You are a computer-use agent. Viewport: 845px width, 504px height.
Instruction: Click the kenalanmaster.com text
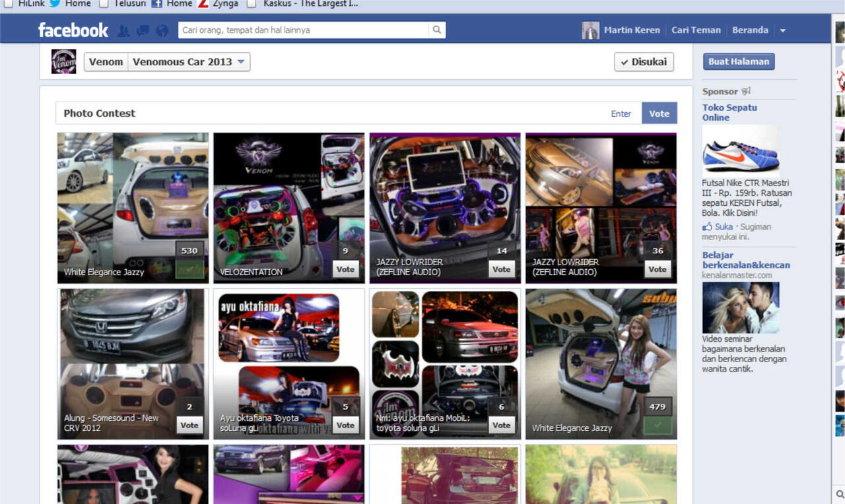coord(737,275)
